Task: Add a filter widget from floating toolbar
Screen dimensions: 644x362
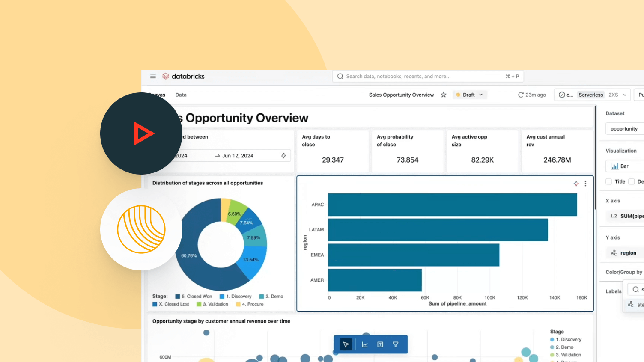Action: 396,344
